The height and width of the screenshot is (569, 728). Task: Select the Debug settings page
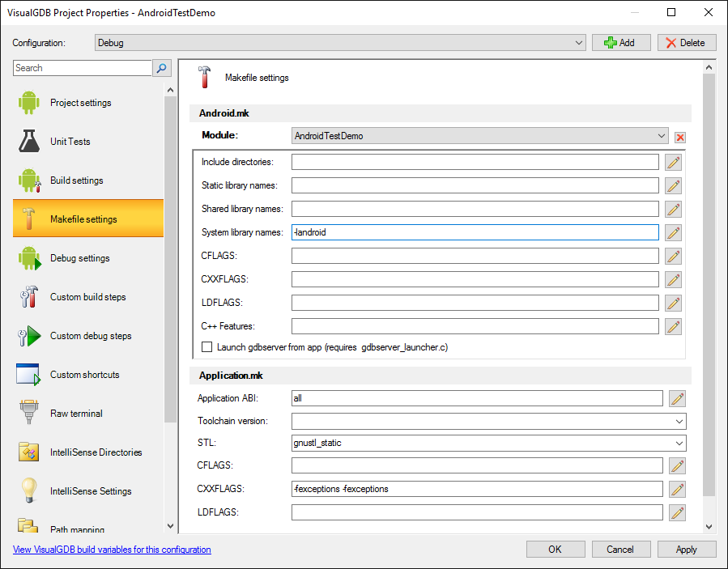click(88, 258)
